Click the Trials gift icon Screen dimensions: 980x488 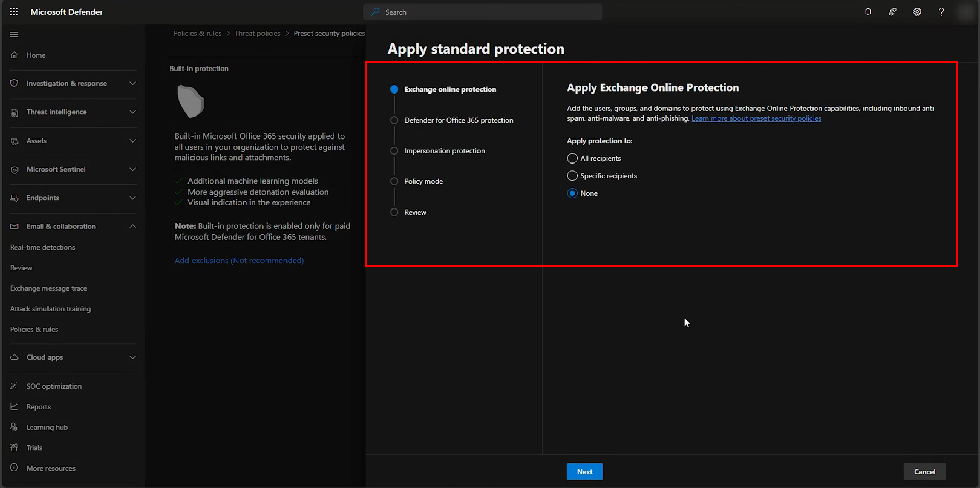coord(14,447)
